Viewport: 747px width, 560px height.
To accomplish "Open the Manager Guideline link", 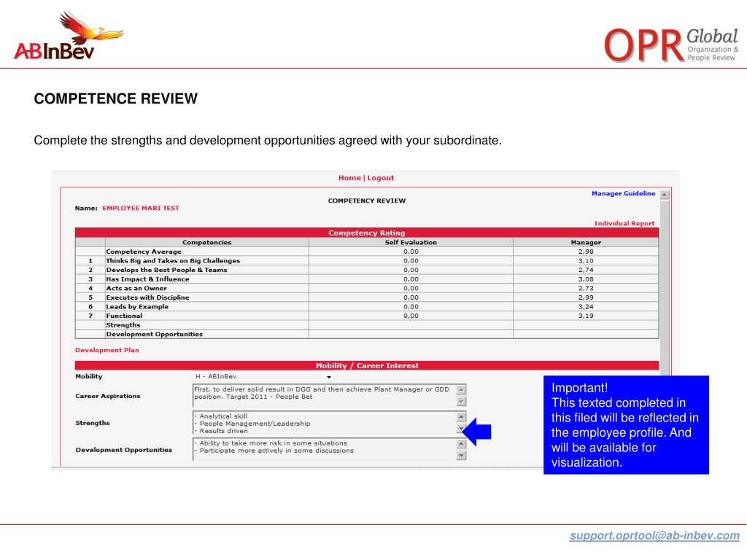I will (623, 193).
